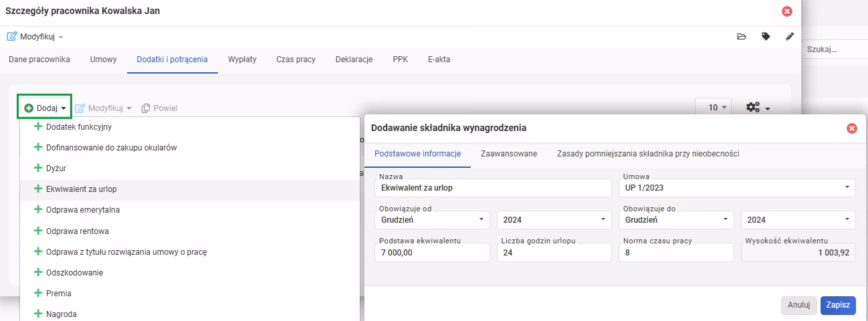Screen dimensions: 868x321
Task: Click the plus icon beside Odprawa rentowa
Action: coord(37,231)
